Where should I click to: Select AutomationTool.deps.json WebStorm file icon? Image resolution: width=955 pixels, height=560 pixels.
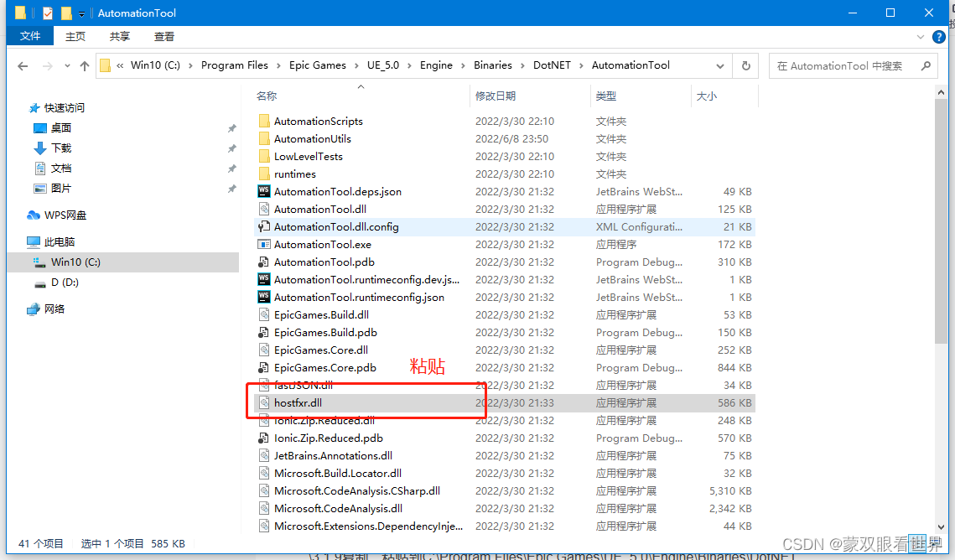264,191
